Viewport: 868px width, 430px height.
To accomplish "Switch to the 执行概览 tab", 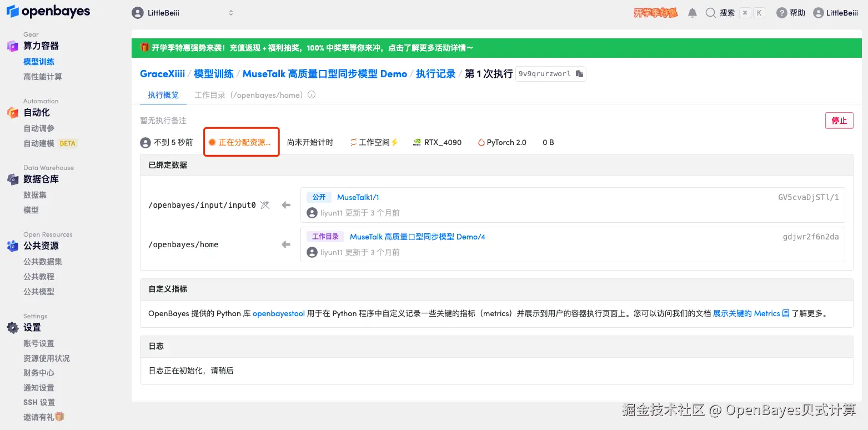I will (163, 95).
